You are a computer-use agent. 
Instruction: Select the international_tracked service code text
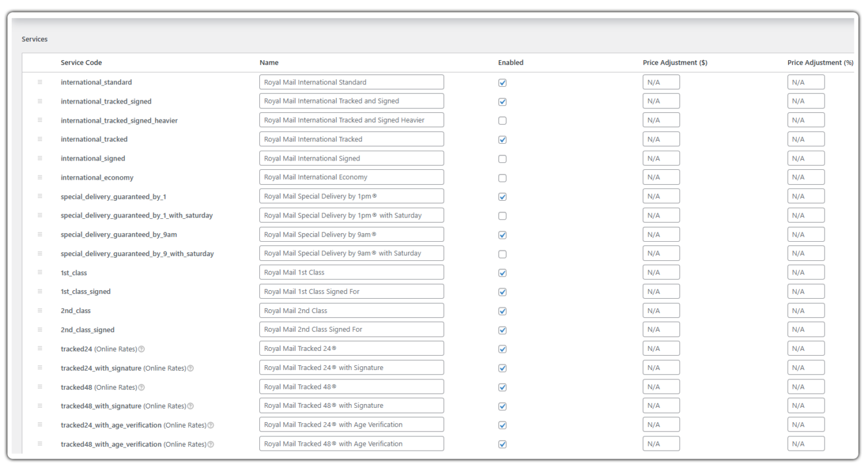coord(94,139)
